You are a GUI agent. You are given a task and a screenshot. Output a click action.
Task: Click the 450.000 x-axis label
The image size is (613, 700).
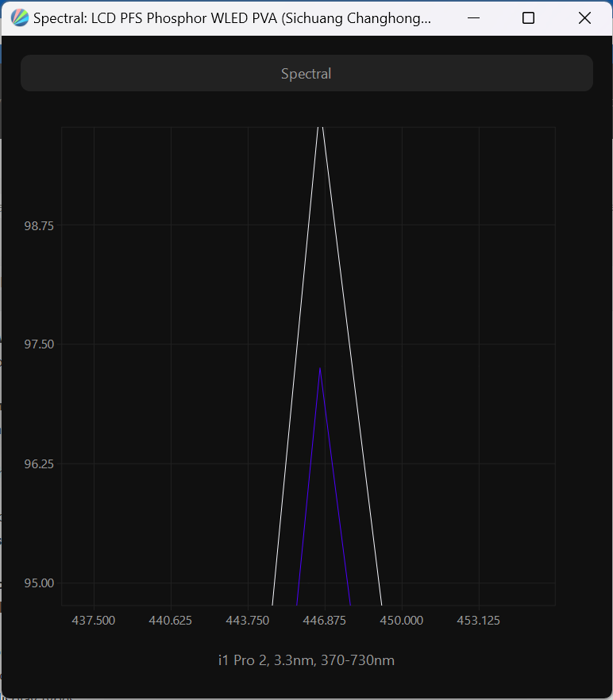click(402, 621)
